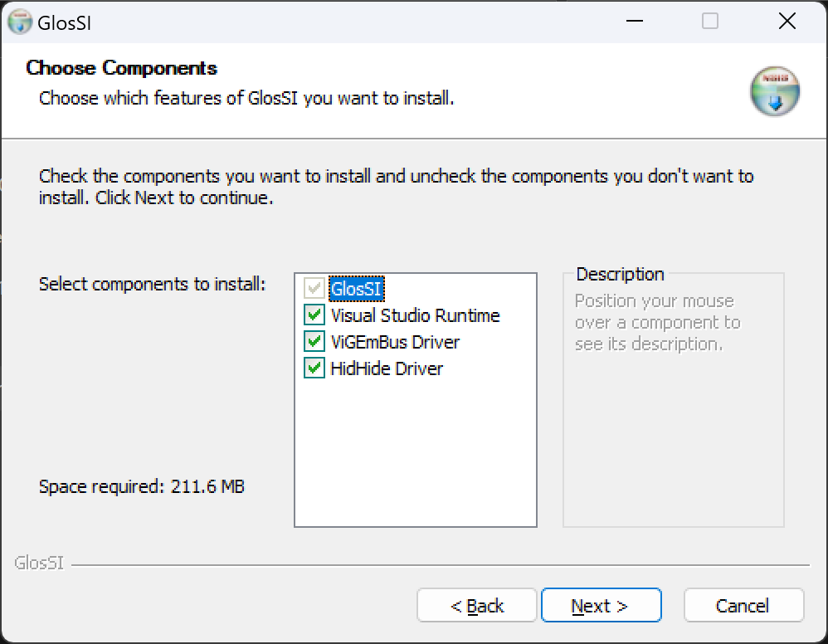Cancel the GlosSI installation
The height and width of the screenshot is (644, 828).
(743, 606)
